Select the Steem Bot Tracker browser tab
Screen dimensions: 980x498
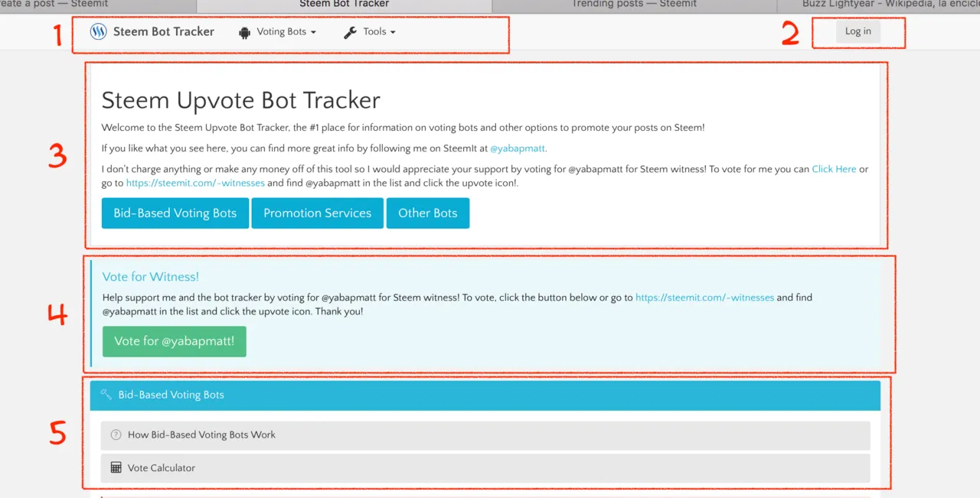345,5
